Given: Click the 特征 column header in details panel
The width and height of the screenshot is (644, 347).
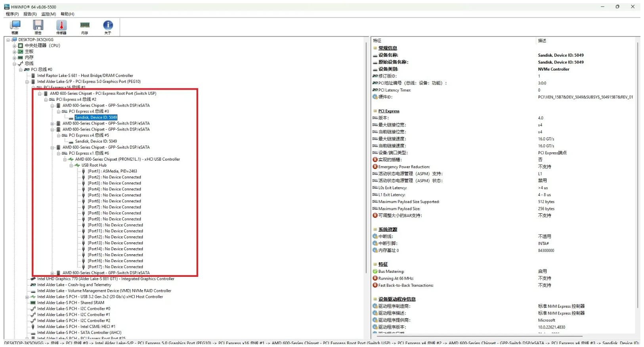Looking at the screenshot, I should (377, 41).
